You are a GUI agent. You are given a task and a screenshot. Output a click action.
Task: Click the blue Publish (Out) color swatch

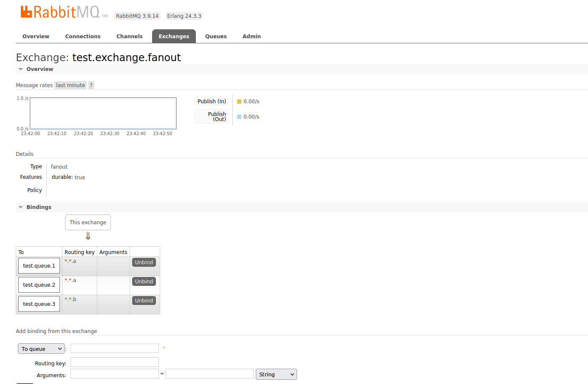click(239, 117)
